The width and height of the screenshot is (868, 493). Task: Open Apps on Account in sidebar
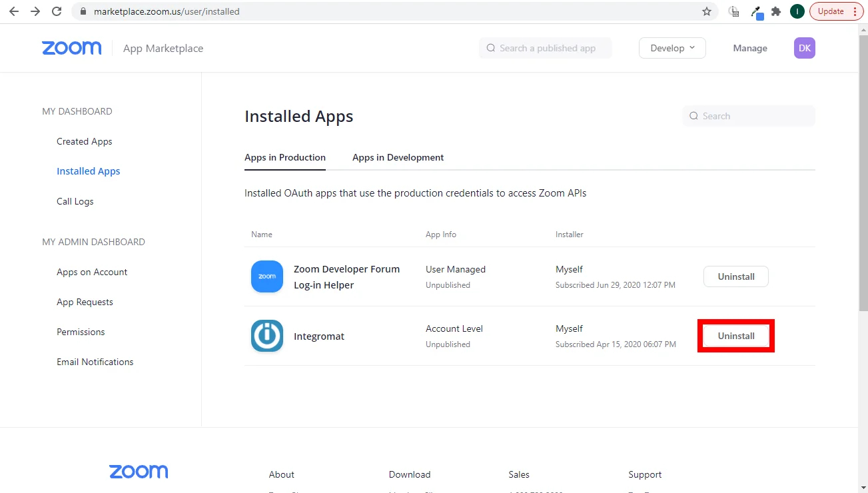pyautogui.click(x=92, y=272)
